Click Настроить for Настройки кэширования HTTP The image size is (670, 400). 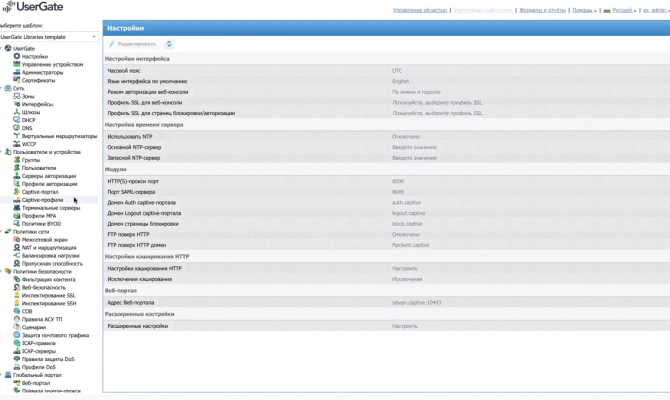coord(404,268)
